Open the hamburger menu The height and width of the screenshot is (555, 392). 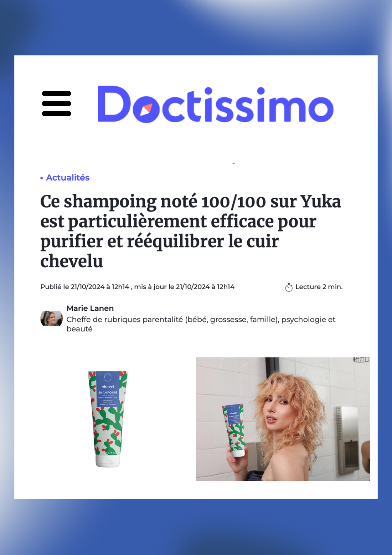pos(56,103)
